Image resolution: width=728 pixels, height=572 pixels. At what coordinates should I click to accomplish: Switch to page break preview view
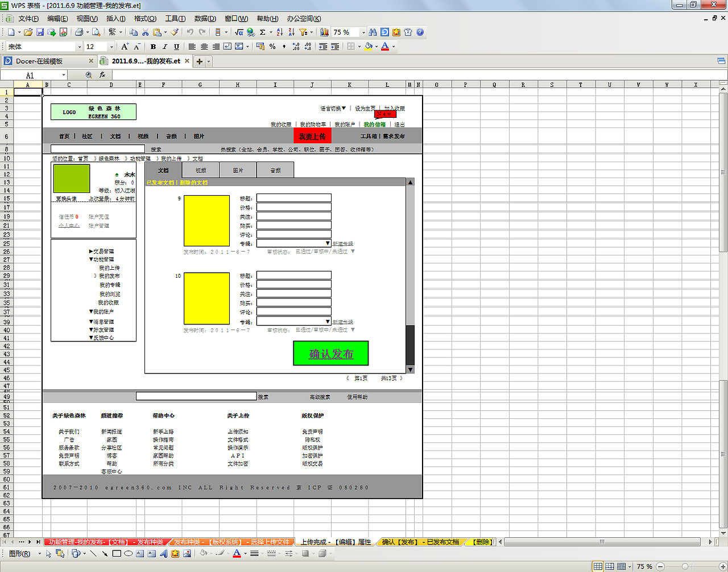(x=610, y=566)
